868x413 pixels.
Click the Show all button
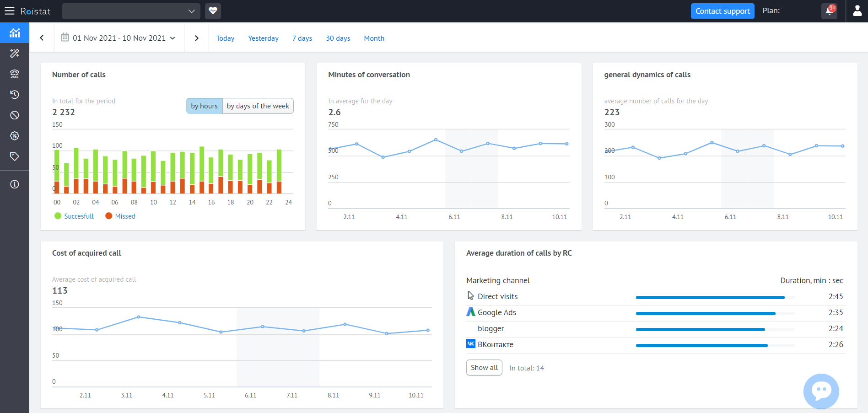coord(484,368)
